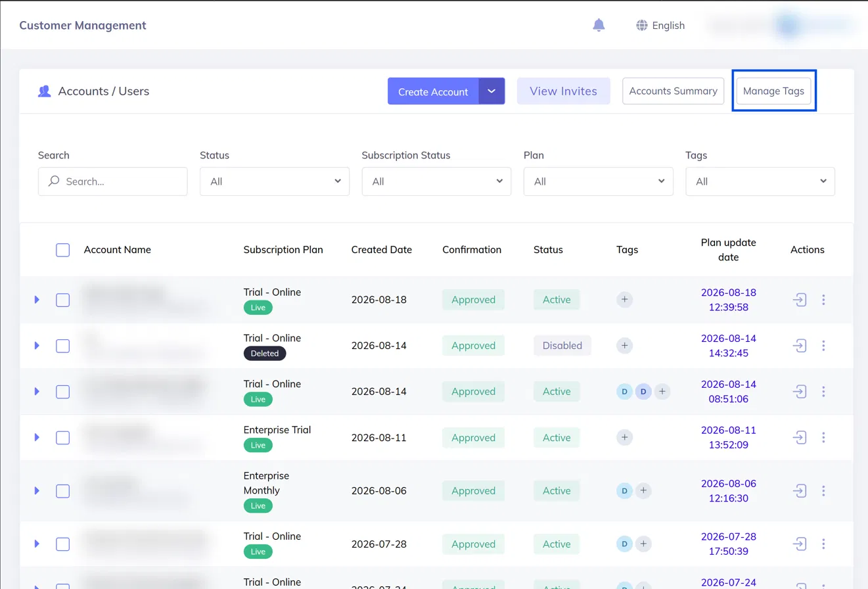Expand the Enterprise Monthly account row
Screen dimensions: 868x589
[37, 490]
